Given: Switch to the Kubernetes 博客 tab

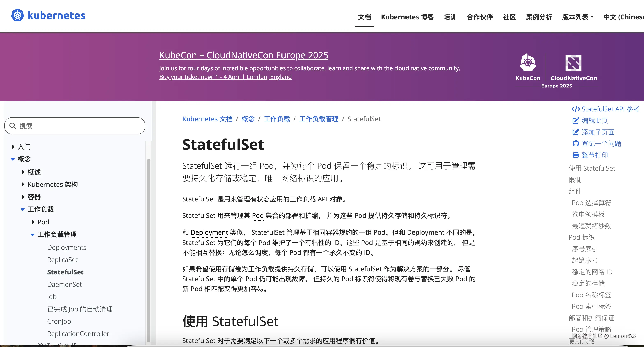Looking at the screenshot, I should (407, 17).
